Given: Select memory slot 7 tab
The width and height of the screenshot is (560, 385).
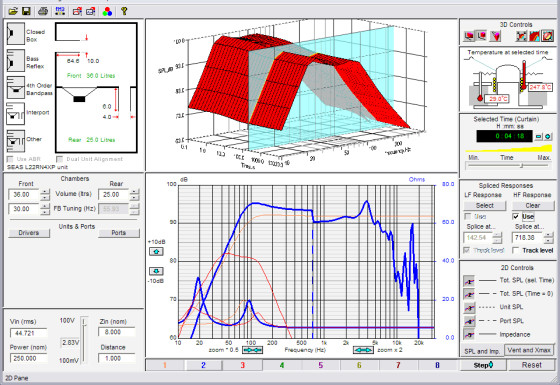Looking at the screenshot, I should point(398,365).
